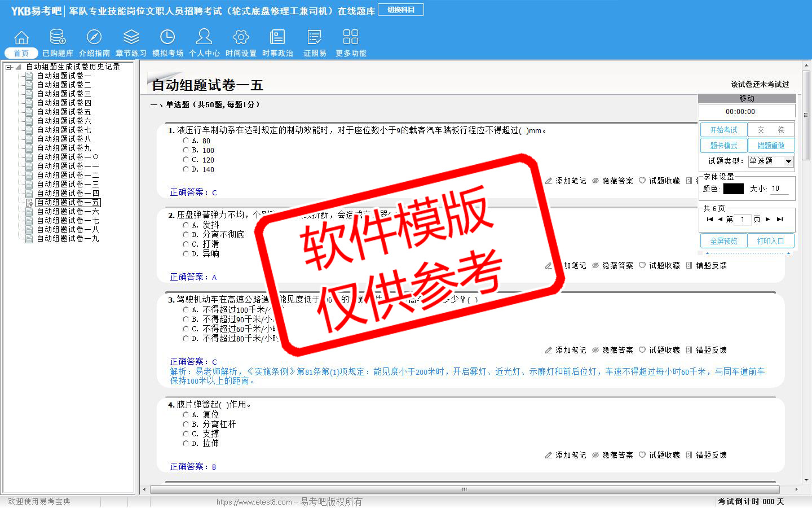Go to next page arrow

point(768,219)
